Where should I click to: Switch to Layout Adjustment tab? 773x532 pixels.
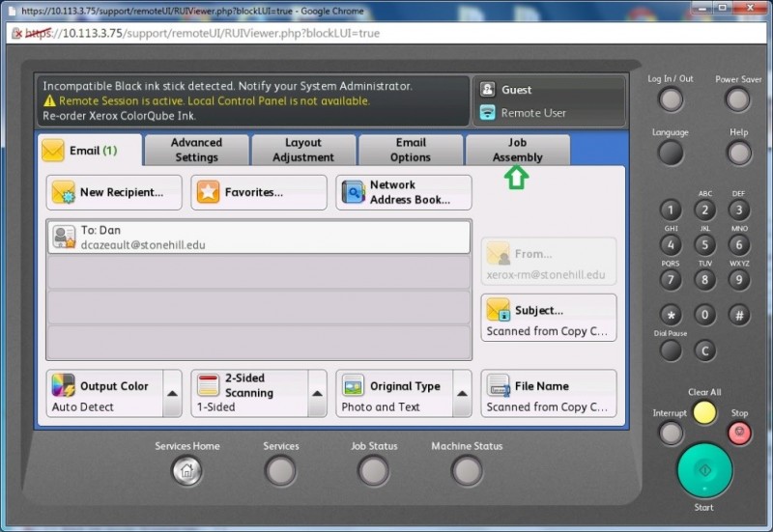(x=303, y=150)
